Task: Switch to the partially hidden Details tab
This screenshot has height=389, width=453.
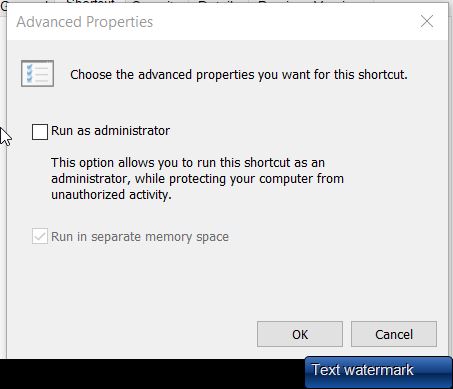Action: point(220,2)
